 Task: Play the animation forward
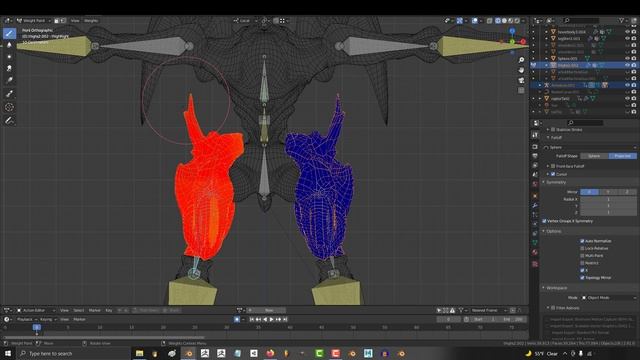(x=271, y=319)
